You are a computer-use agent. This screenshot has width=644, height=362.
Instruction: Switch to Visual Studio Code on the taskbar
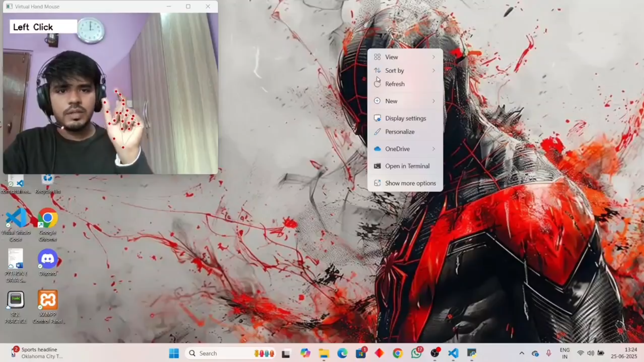click(x=453, y=353)
